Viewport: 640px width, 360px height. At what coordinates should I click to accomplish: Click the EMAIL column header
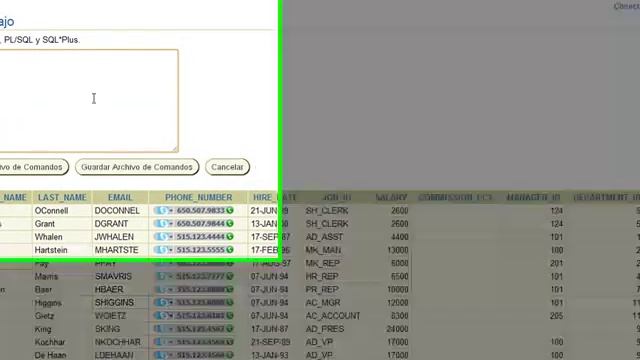point(120,198)
